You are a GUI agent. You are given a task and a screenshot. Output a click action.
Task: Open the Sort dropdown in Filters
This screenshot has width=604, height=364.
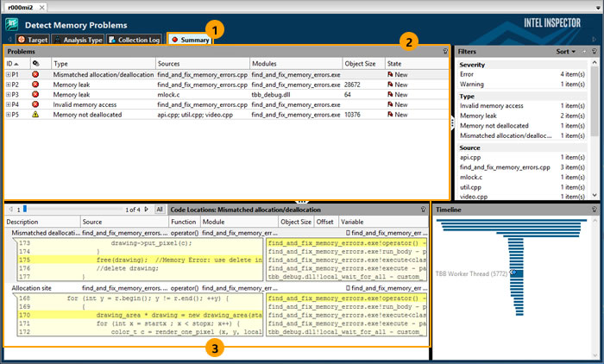(x=569, y=52)
